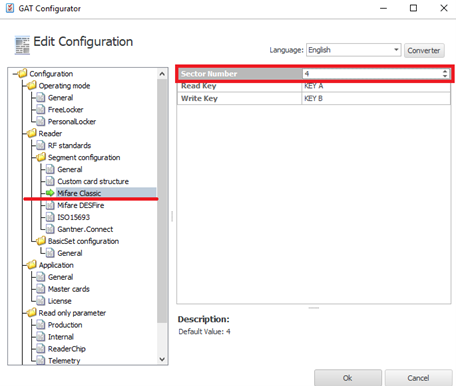
Task: Select ISO15693 in the tree
Action: [74, 217]
